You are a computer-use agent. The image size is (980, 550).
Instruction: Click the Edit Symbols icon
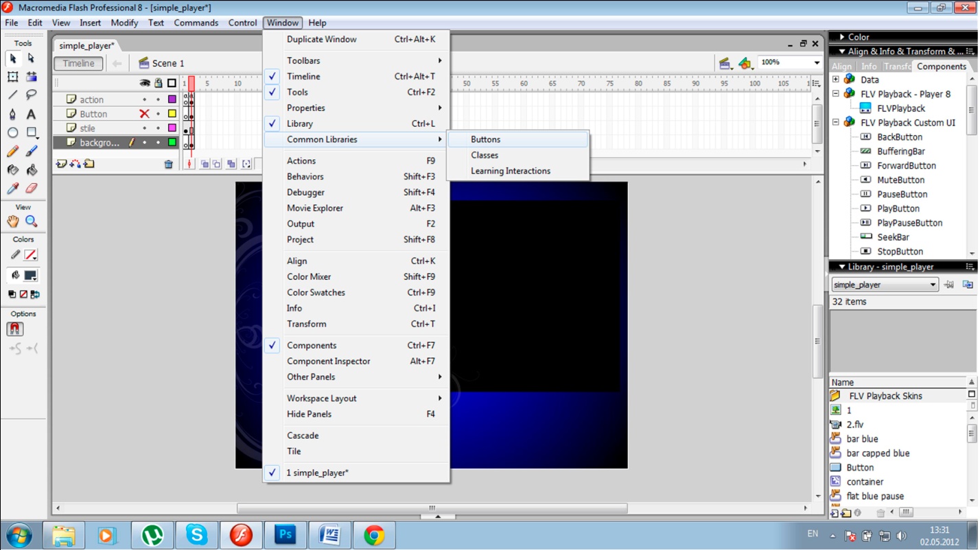(x=745, y=63)
